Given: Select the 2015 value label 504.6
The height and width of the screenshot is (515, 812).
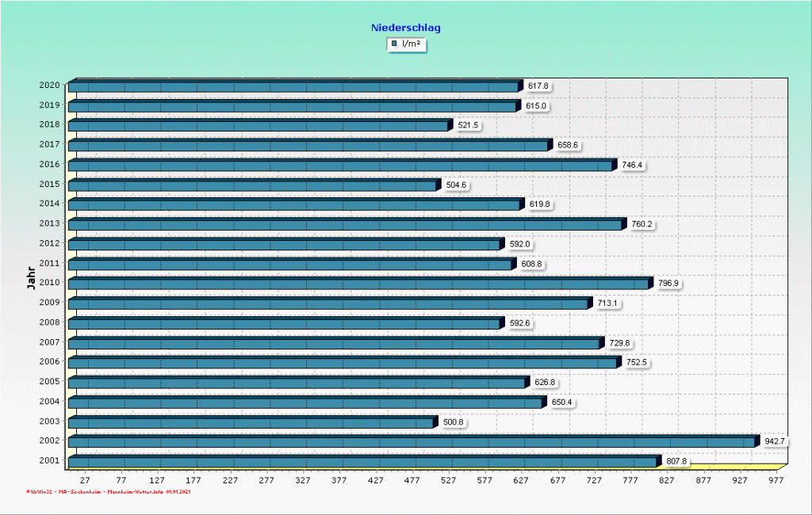Looking at the screenshot, I should tap(456, 185).
